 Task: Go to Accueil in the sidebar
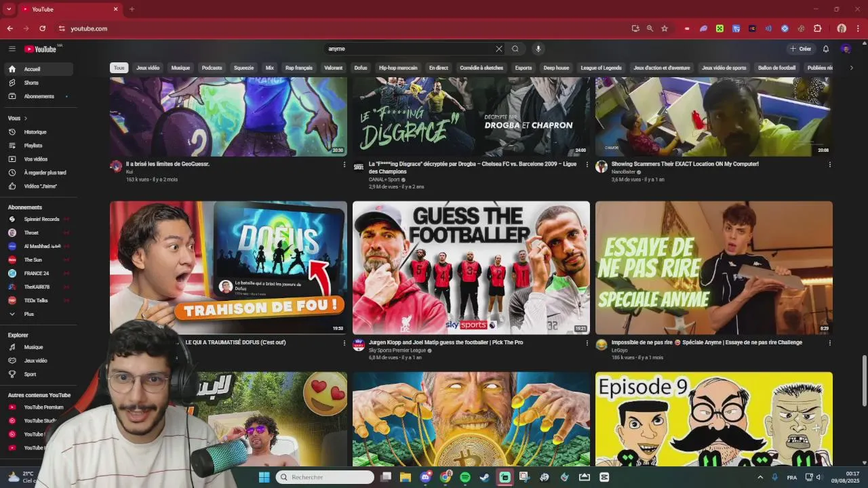tap(38, 69)
